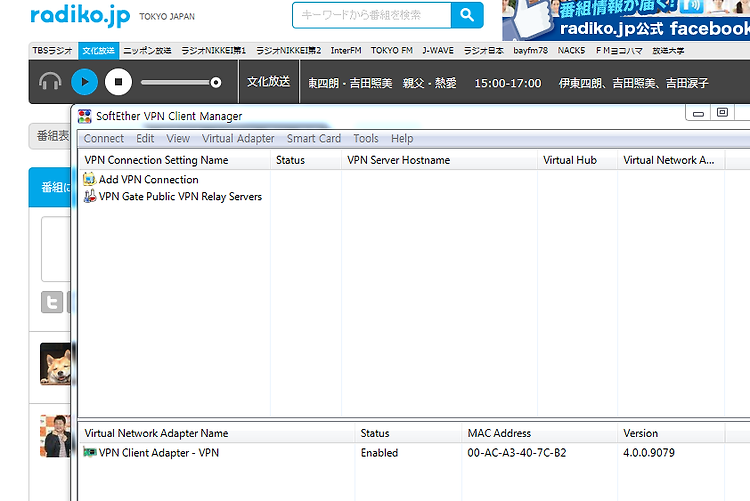
Task: Maximize the SoftEther VPN Client Manager window
Action: click(x=722, y=113)
